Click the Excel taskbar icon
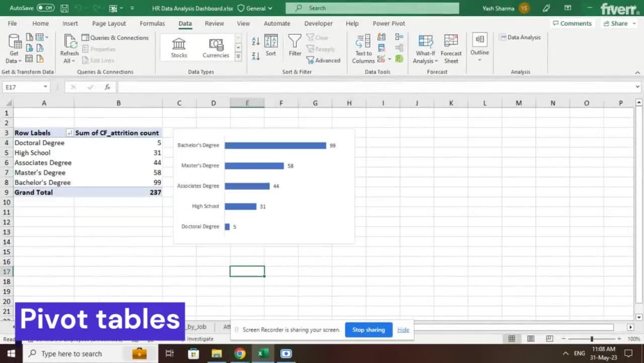Viewport: 644px width, 363px height. pyautogui.click(x=263, y=353)
